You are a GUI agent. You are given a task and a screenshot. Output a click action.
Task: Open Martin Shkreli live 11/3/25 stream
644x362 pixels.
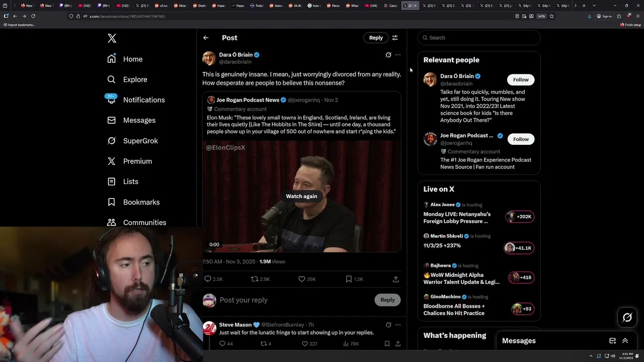click(442, 245)
